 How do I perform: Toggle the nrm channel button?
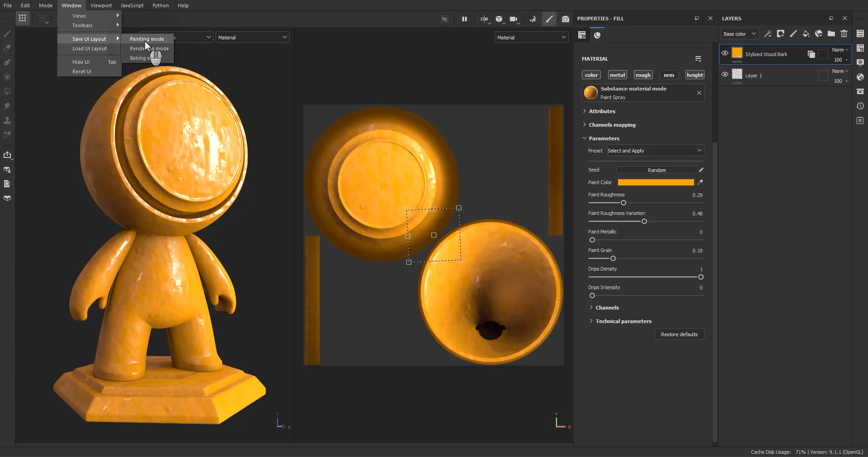pyautogui.click(x=669, y=75)
